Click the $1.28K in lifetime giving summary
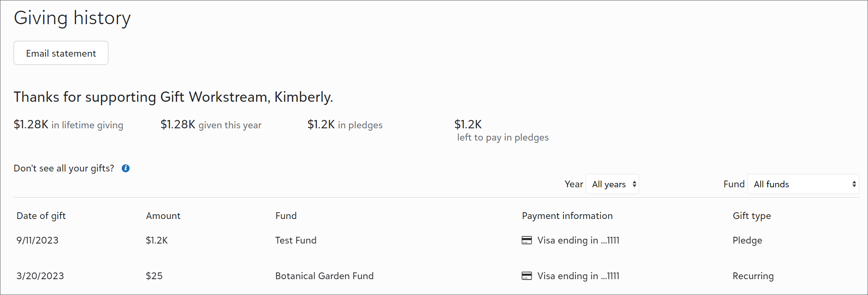The height and width of the screenshot is (295, 868). point(69,125)
